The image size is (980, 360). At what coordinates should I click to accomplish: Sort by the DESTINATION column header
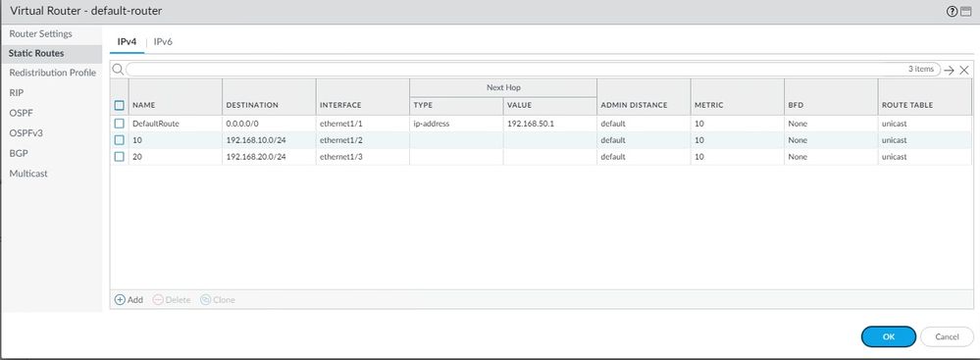(x=252, y=105)
